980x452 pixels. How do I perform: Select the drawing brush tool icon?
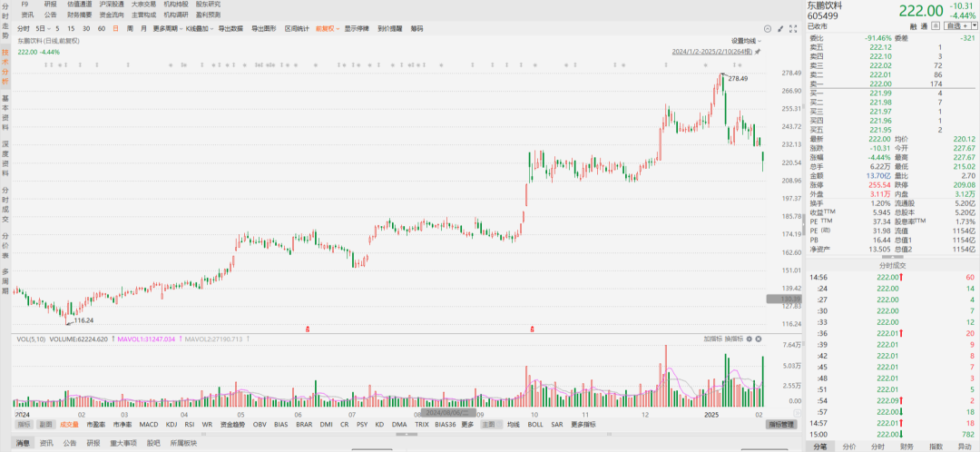point(780,29)
